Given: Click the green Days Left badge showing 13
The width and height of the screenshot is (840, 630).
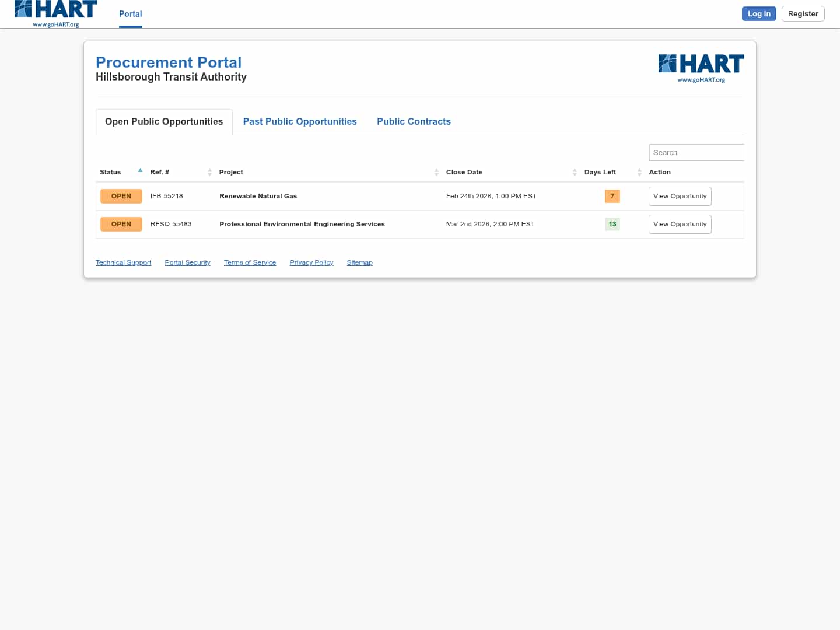Looking at the screenshot, I should point(612,224).
